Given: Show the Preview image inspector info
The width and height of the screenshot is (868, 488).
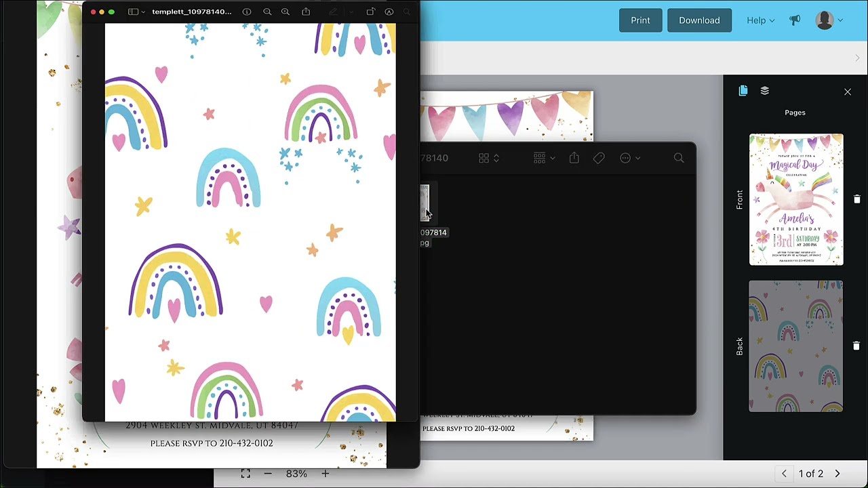Looking at the screenshot, I should [247, 12].
